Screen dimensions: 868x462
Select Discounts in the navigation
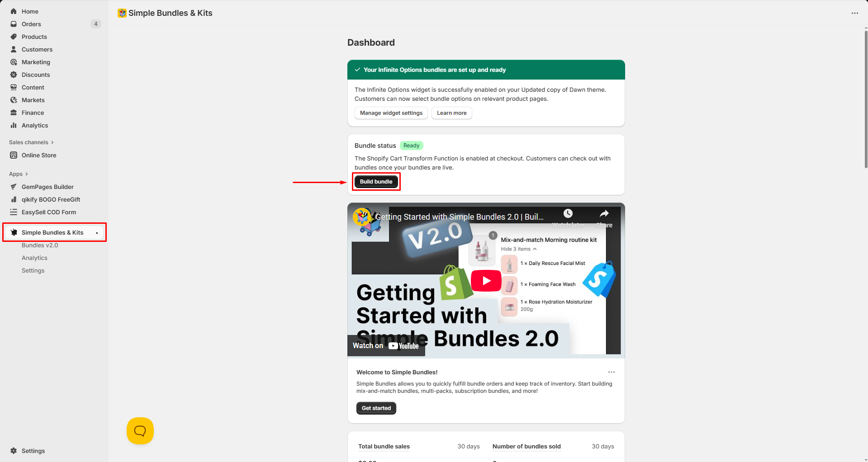pos(36,75)
